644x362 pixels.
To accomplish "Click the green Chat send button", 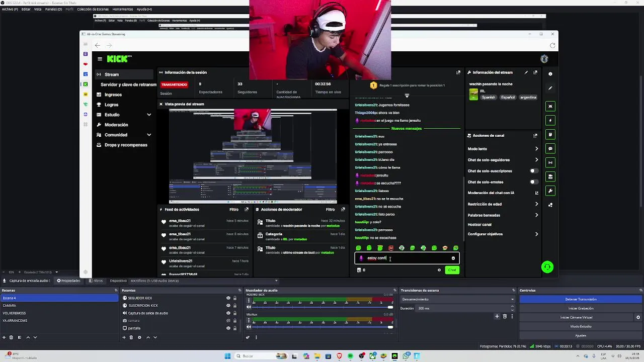I will [x=452, y=270].
